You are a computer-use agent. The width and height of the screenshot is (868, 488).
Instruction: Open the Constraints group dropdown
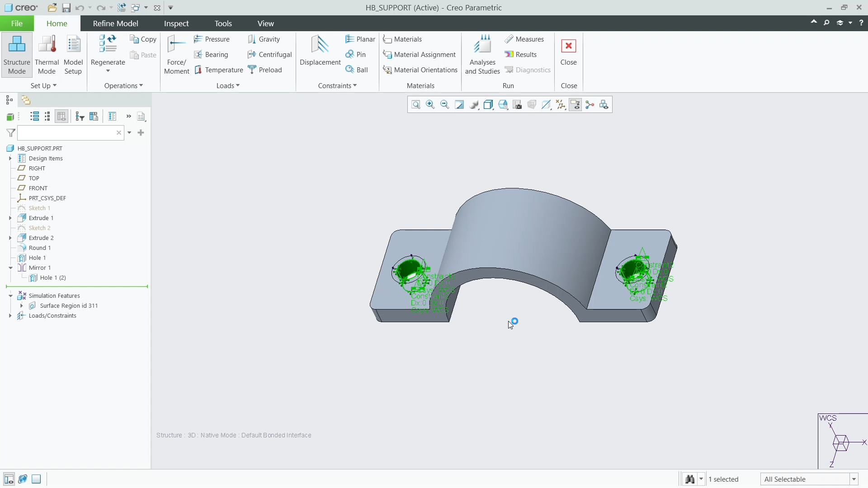pyautogui.click(x=337, y=86)
